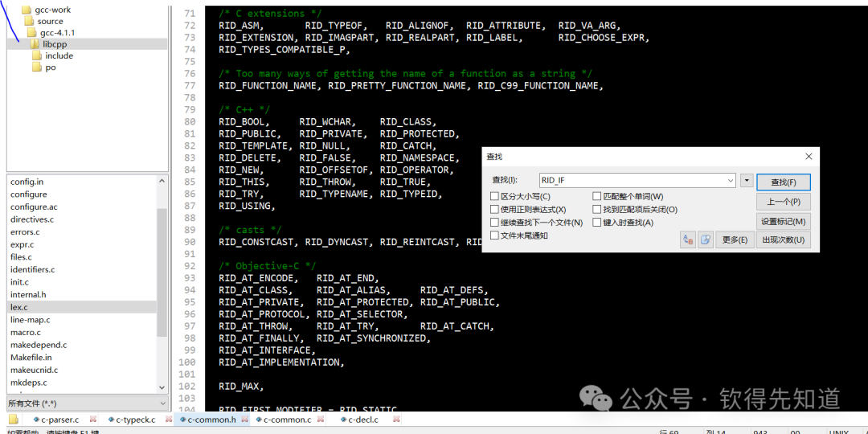The height and width of the screenshot is (434, 868).
Task: Click the 设置标记(M) button
Action: coord(784,221)
